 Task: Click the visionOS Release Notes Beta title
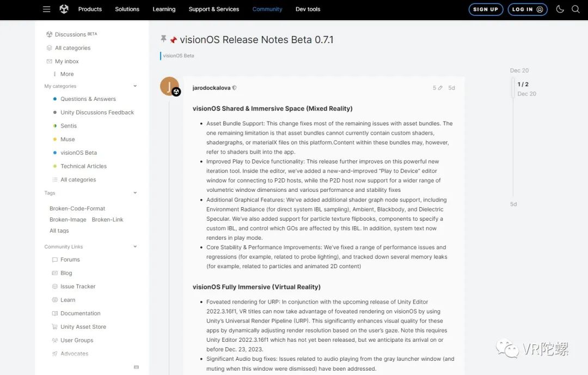tap(256, 39)
